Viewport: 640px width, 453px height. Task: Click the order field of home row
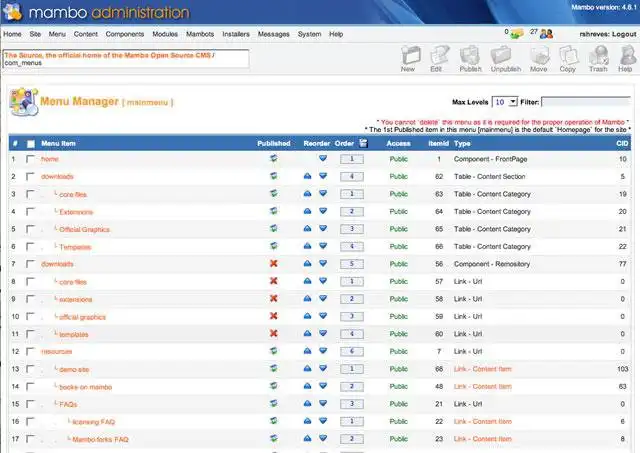[x=352, y=159]
